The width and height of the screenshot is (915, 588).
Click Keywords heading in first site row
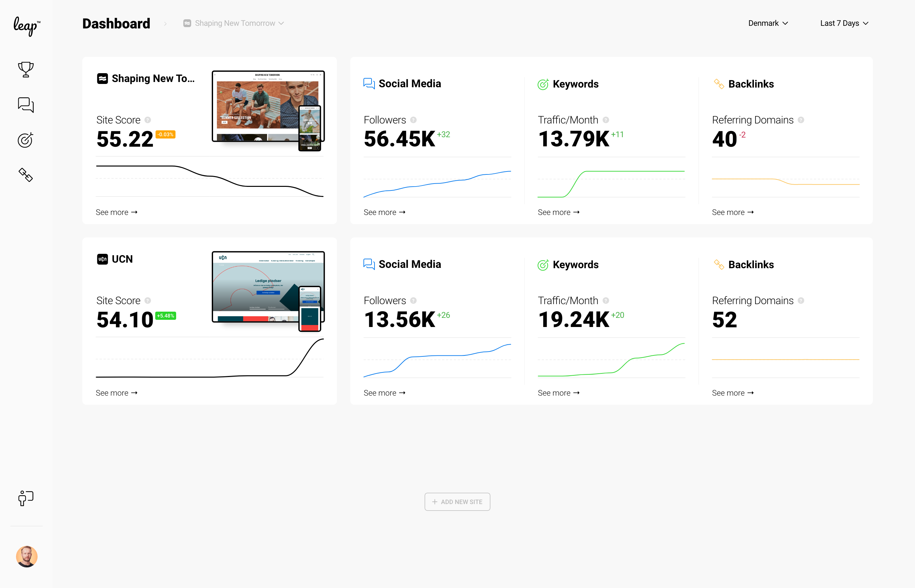pyautogui.click(x=575, y=84)
